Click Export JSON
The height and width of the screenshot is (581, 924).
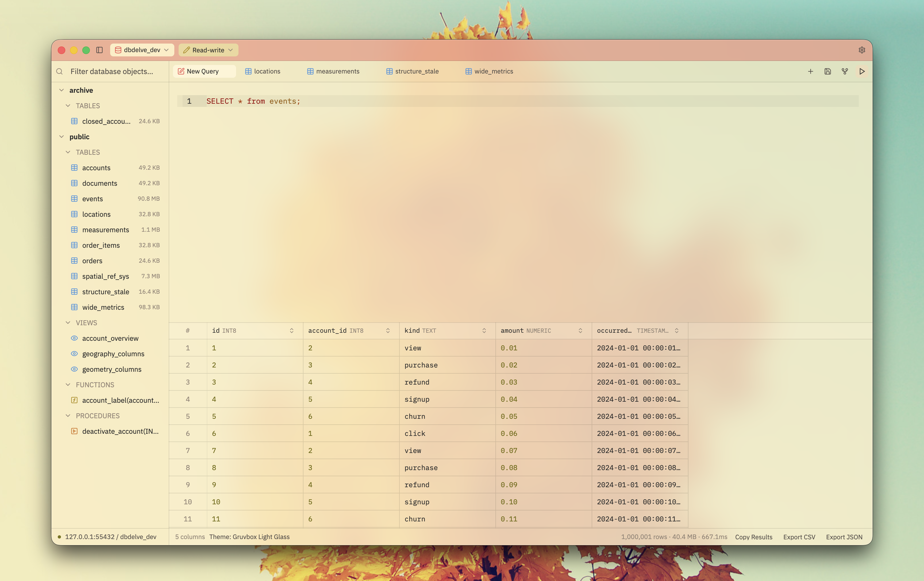(x=844, y=537)
